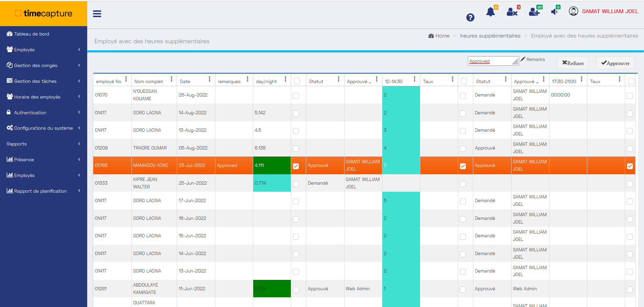This screenshot has width=644, height=307.
Task: Check day/night checkbox for 26-Aug-2022 row
Action: click(296, 96)
